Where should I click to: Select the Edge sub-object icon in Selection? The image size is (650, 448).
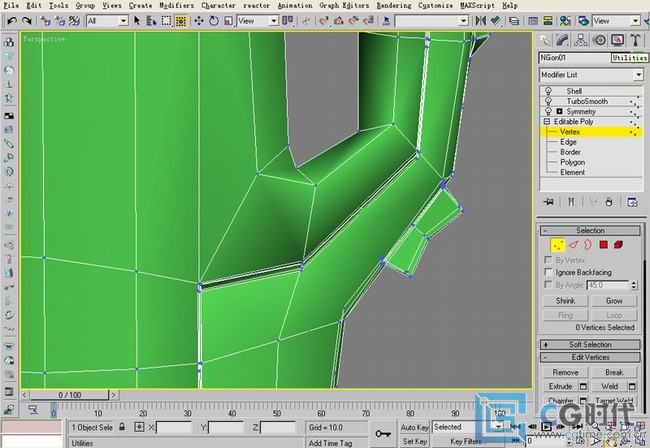tap(573, 245)
